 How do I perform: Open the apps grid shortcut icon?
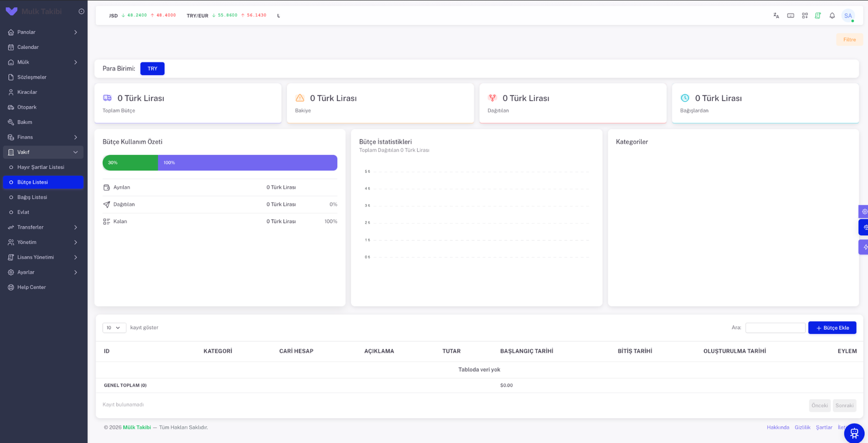[x=805, y=16]
